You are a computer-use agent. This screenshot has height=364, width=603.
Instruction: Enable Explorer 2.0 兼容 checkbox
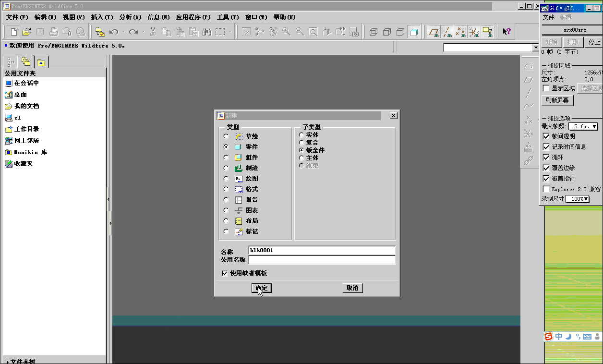tap(546, 189)
